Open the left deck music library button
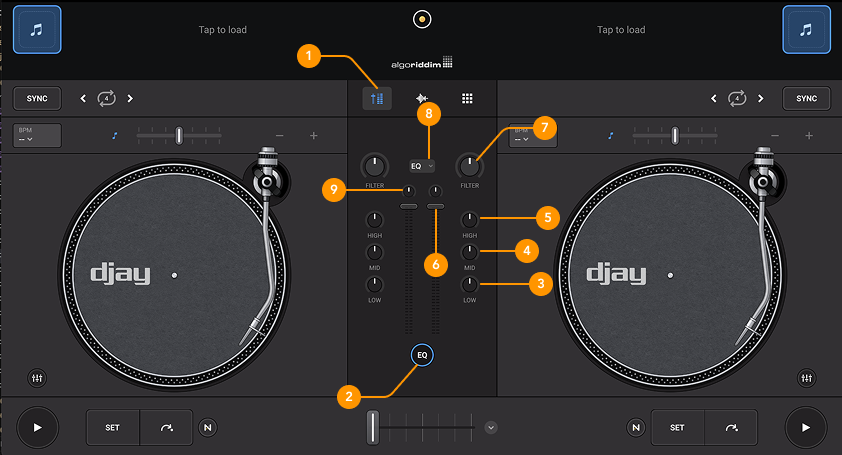 click(x=37, y=30)
